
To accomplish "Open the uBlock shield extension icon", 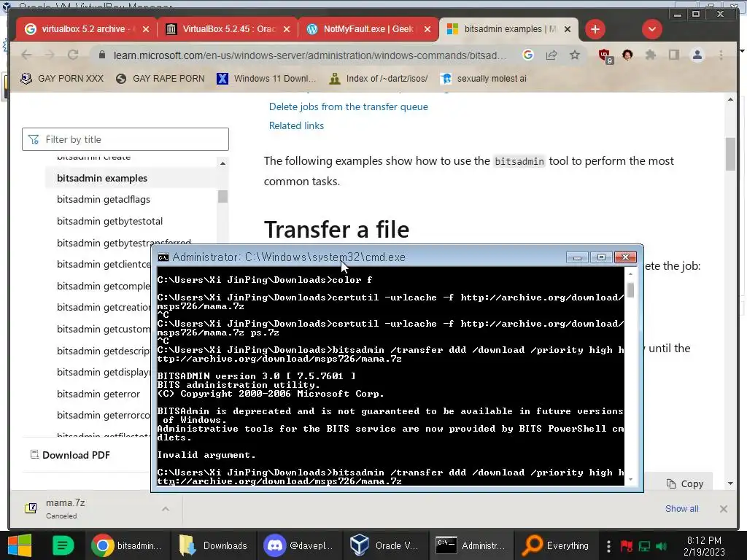I will click(605, 55).
